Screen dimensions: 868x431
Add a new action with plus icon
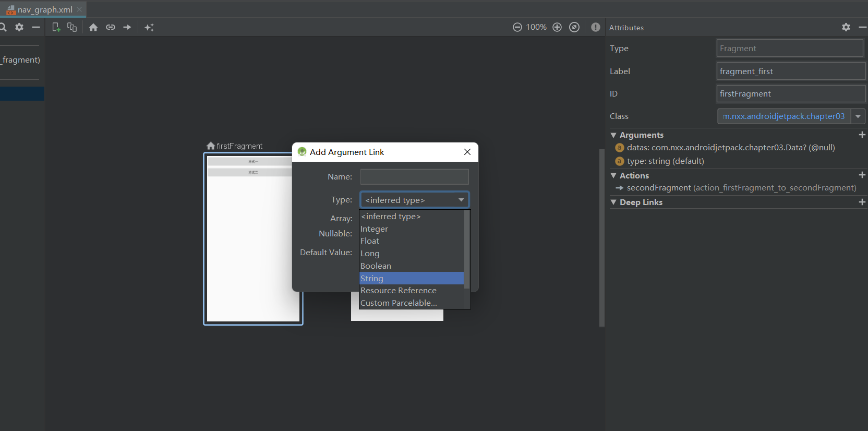click(x=862, y=175)
